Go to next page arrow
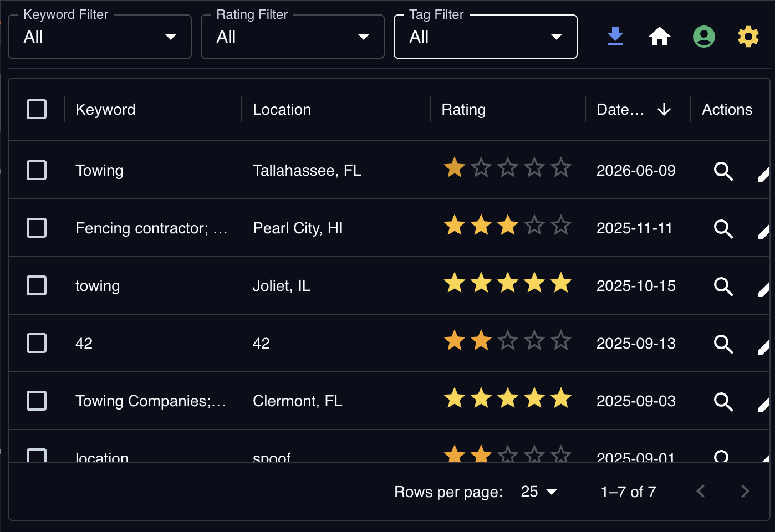The height and width of the screenshot is (532, 775). point(745,491)
